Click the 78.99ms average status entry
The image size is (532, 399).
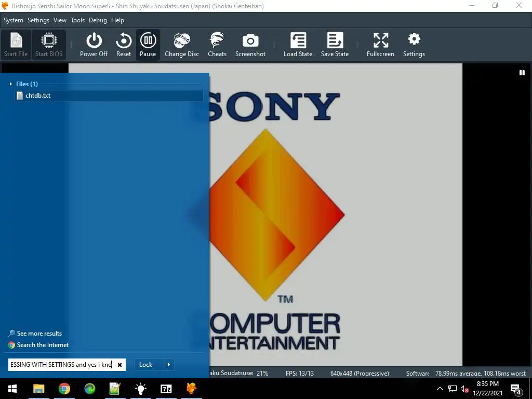(481, 373)
